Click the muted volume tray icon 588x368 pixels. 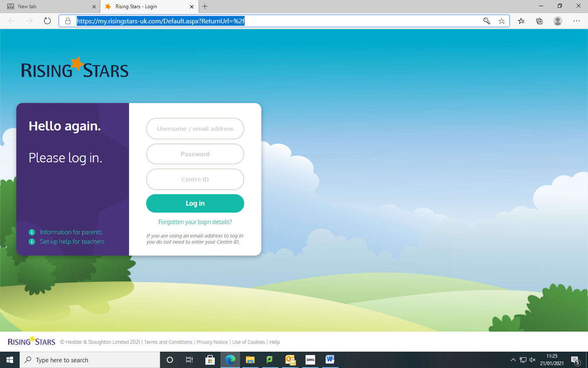[x=532, y=360]
